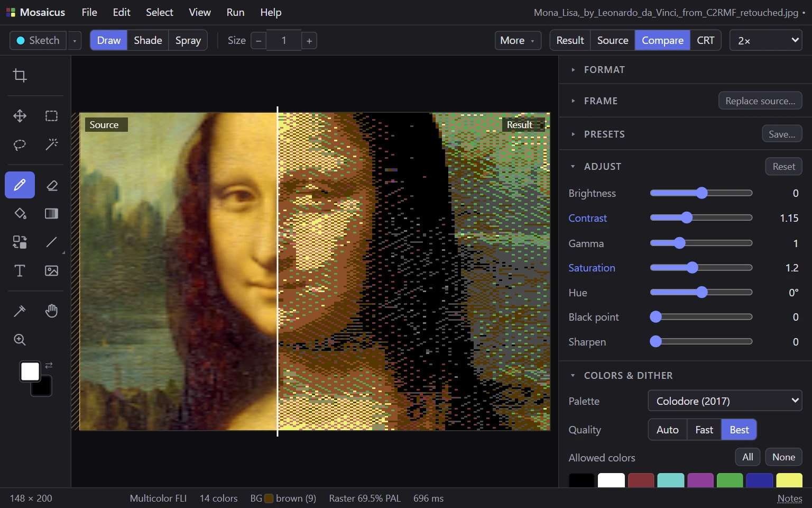Activate the Magic Wand tool
The height and width of the screenshot is (508, 812).
pyautogui.click(x=51, y=144)
